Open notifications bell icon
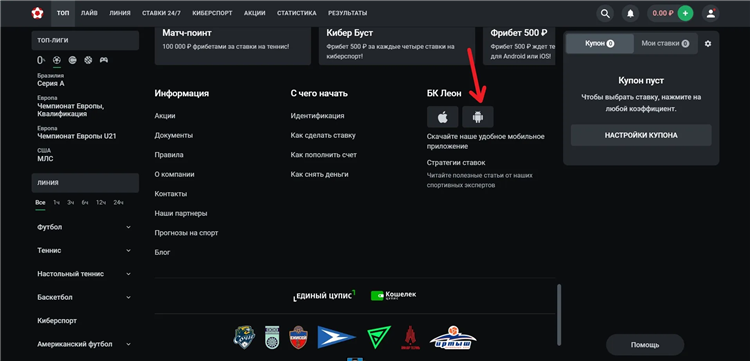Screen dimensions: 750x361 630,13
